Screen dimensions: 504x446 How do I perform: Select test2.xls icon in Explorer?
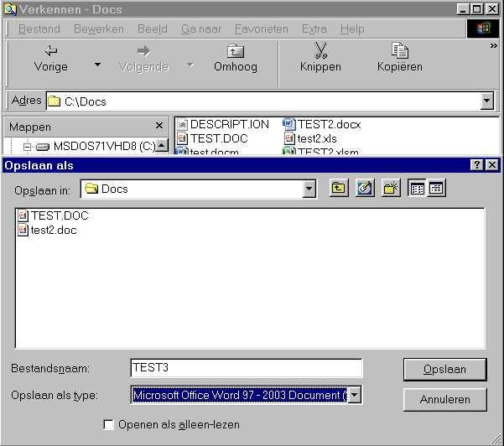(289, 138)
